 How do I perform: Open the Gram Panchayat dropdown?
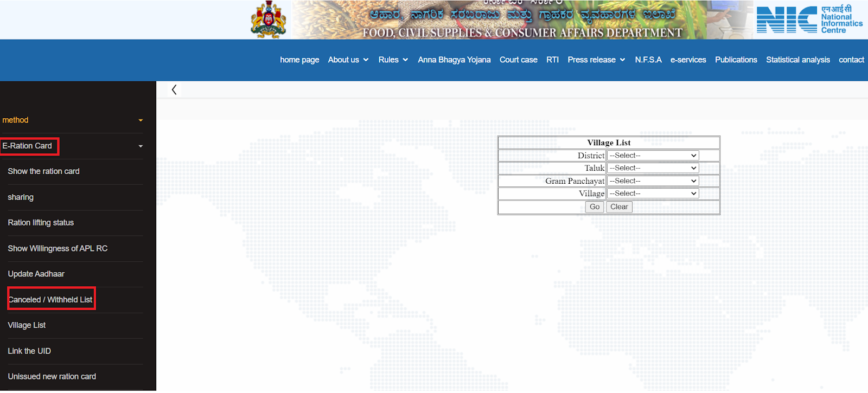click(653, 181)
